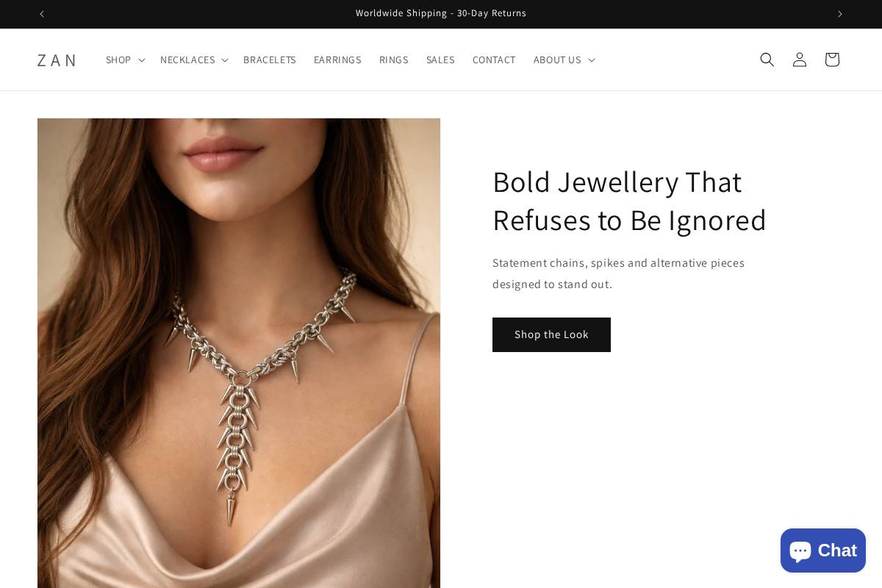Click the account login icon
The width and height of the screenshot is (882, 588).
799,60
